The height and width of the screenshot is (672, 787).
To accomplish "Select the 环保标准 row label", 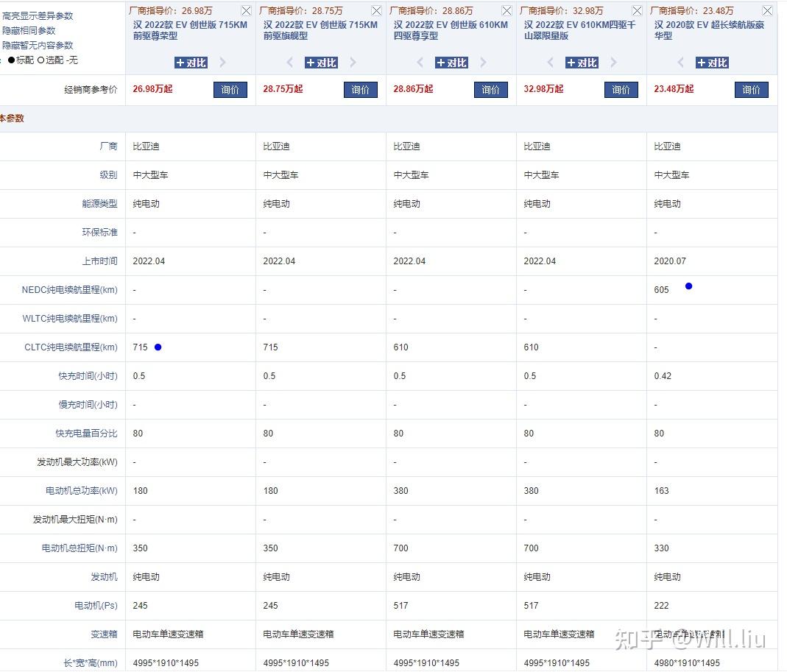I will pyautogui.click(x=99, y=232).
